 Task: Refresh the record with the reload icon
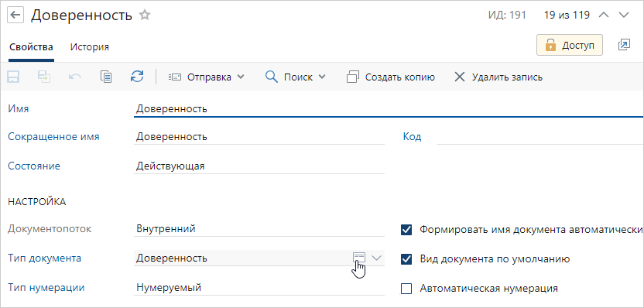[x=137, y=77]
